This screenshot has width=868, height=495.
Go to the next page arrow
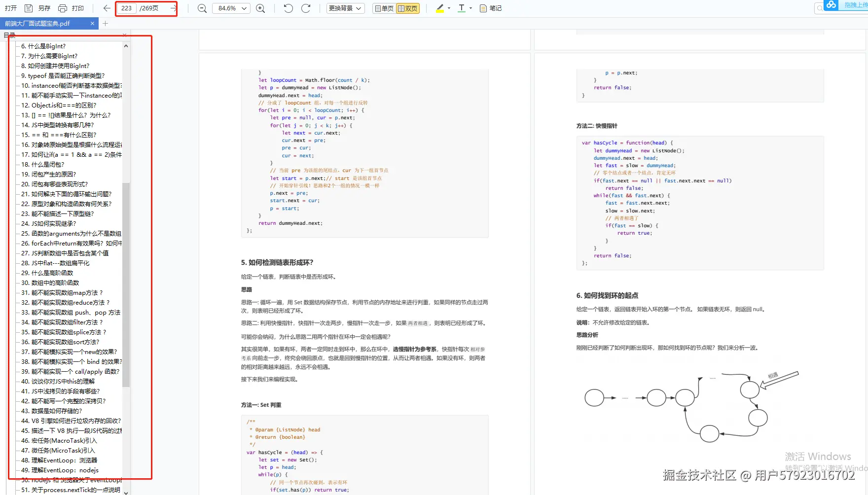[173, 8]
